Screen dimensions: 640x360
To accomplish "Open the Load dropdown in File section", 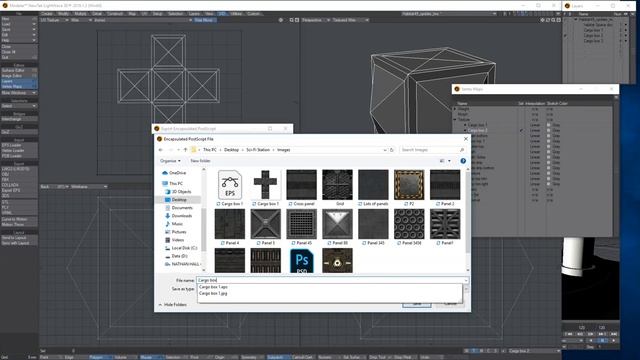I will tap(19, 24).
